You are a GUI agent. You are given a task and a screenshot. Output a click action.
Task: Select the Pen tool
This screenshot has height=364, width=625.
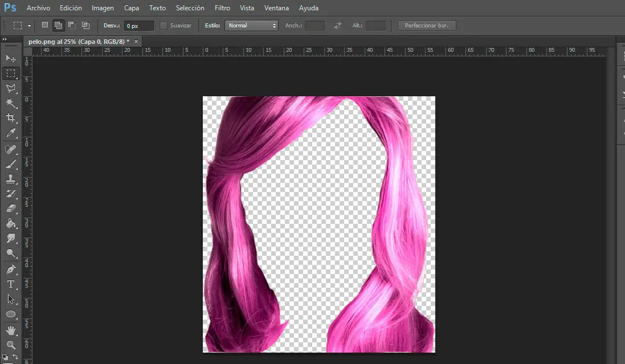point(11,269)
